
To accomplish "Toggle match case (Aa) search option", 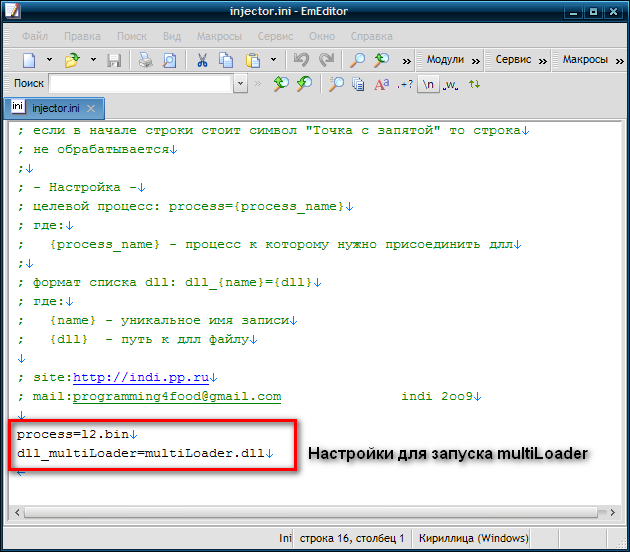I will pyautogui.click(x=381, y=85).
